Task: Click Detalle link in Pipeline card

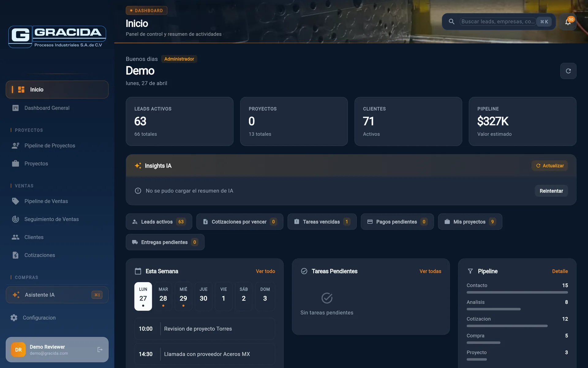Action: pyautogui.click(x=560, y=271)
